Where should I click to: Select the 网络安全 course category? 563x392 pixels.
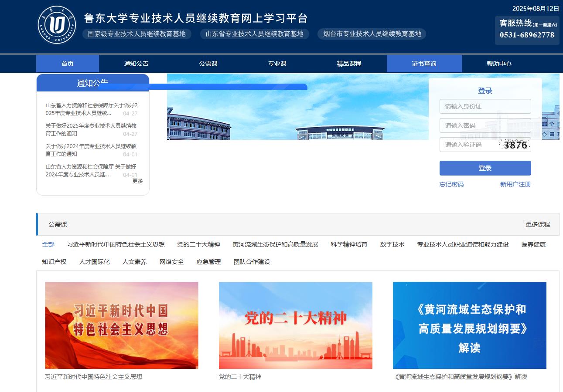pyautogui.click(x=171, y=262)
